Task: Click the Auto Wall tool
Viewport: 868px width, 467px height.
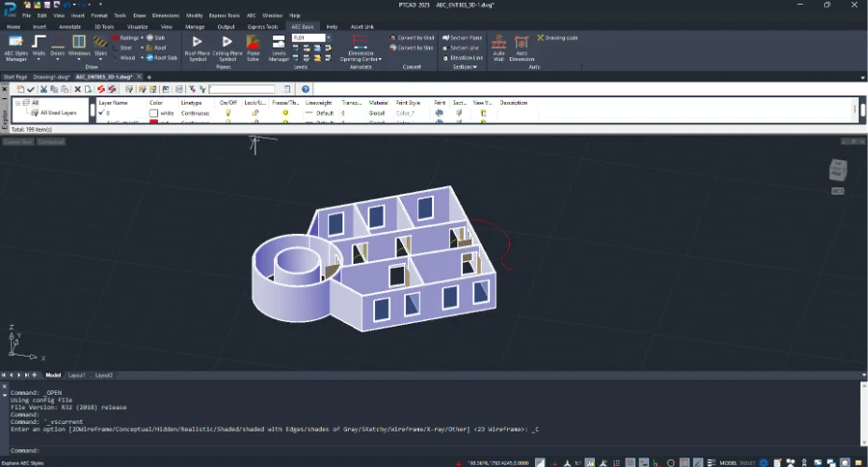Action: (499, 48)
